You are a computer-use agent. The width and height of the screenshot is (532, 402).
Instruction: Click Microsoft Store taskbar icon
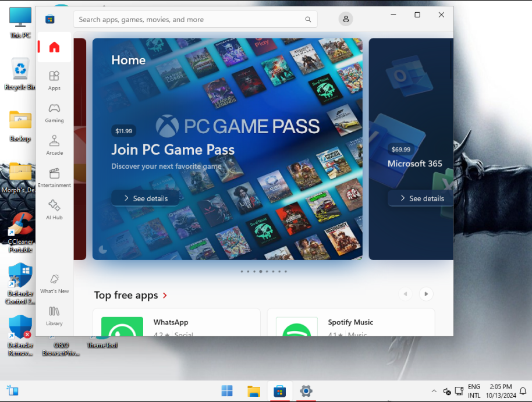(x=279, y=391)
